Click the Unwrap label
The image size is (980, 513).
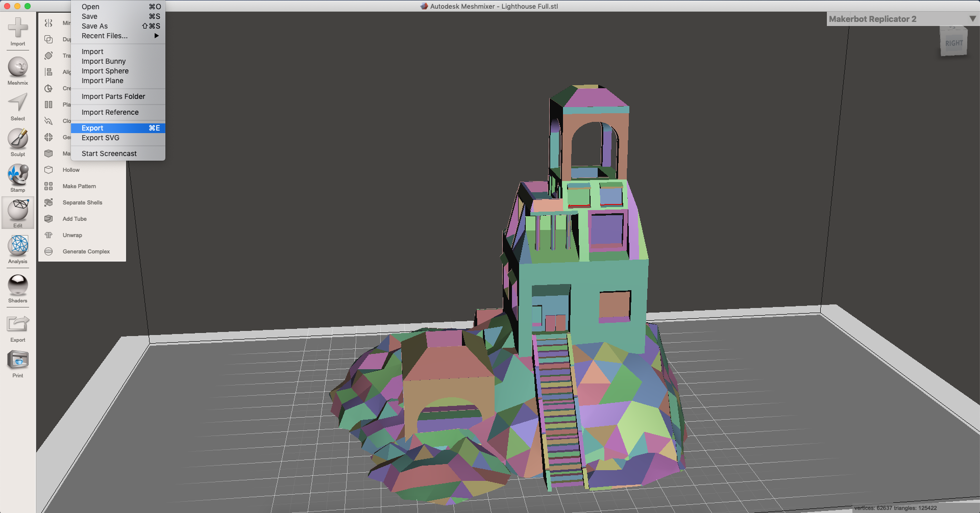[72, 235]
